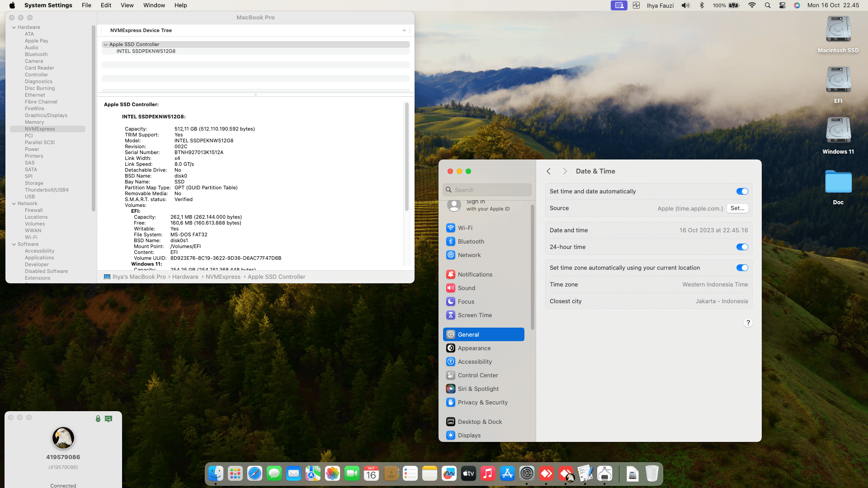This screenshot has width=868, height=488.
Task: Open Freeform from the Dock
Action: coord(449,474)
